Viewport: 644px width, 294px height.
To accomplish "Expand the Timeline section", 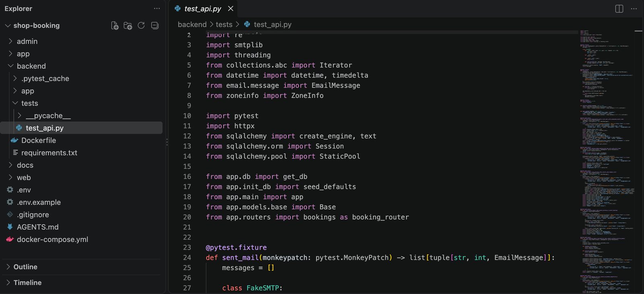I will 8,282.
